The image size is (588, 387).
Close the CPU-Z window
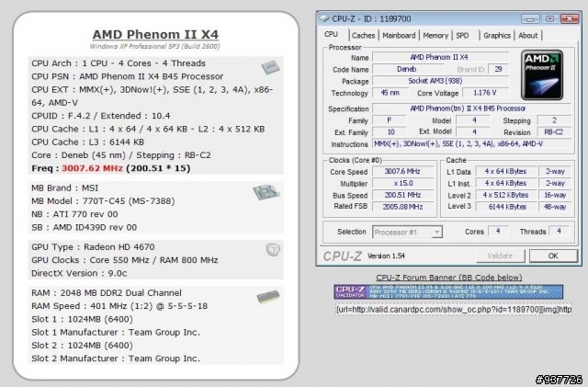tap(570, 18)
